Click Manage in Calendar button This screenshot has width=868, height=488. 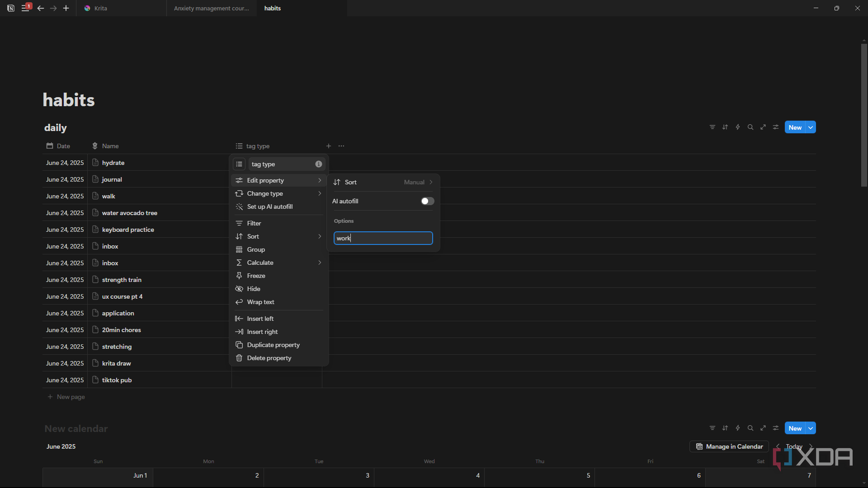point(729,446)
